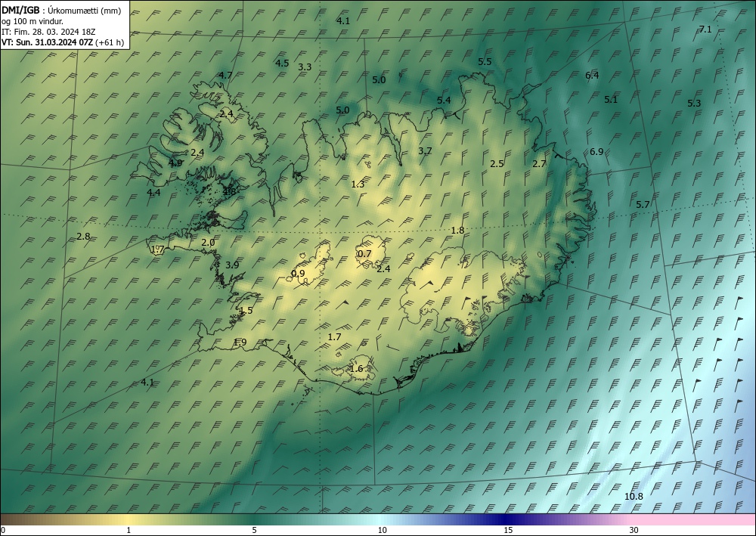This screenshot has height=536, width=756.
Task: Select the 3.7 value in north Iceland
Action: tap(425, 151)
